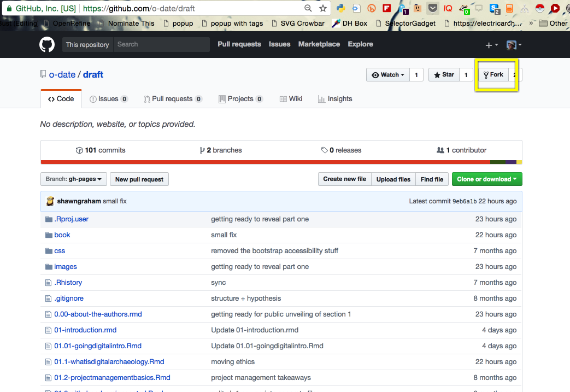
Task: Click the repository Search field
Action: 162,44
